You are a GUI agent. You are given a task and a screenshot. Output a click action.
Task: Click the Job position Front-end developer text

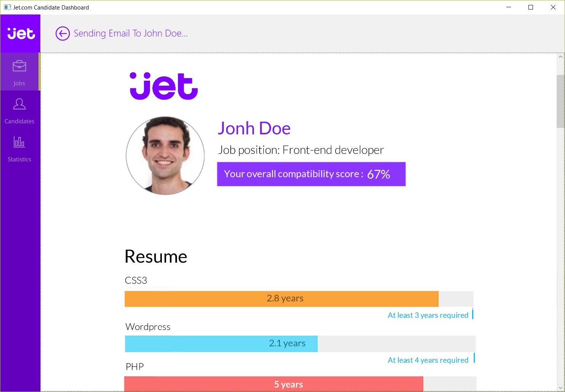pyautogui.click(x=301, y=150)
